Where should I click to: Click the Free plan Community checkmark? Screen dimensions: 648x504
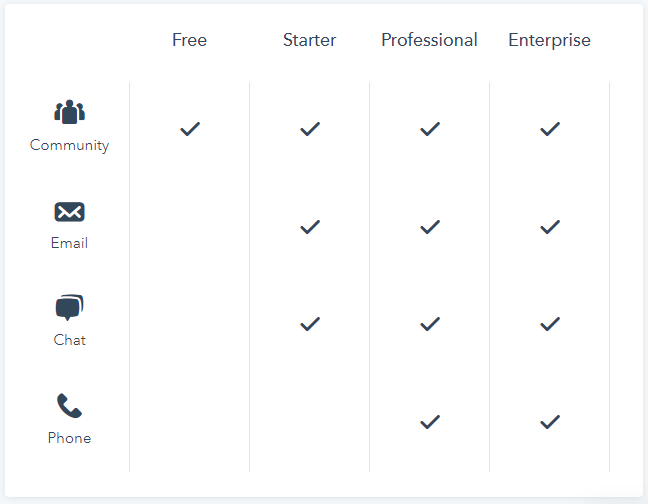click(x=190, y=129)
